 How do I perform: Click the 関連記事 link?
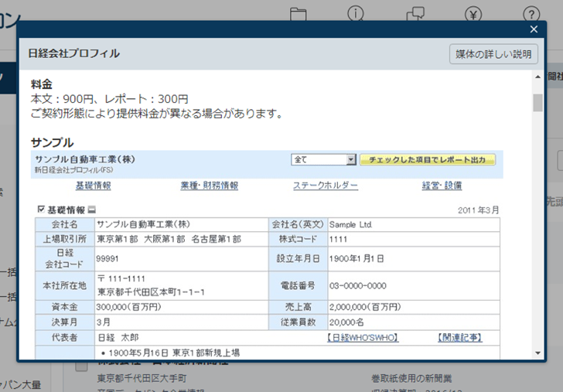pyautogui.click(x=459, y=338)
